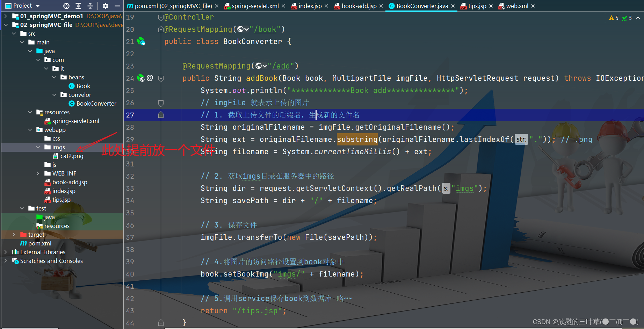Close the BookConverter.java tab

point(453,6)
